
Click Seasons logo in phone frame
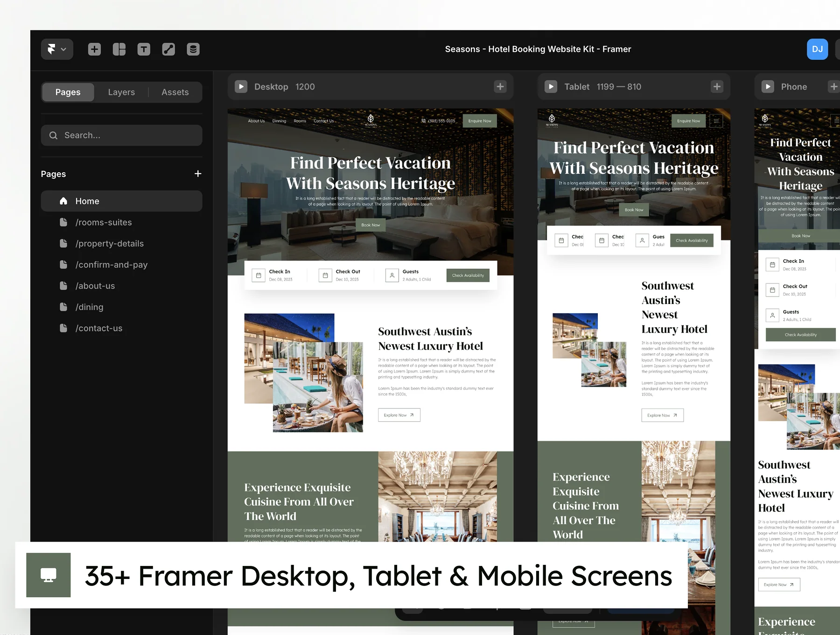pyautogui.click(x=765, y=120)
